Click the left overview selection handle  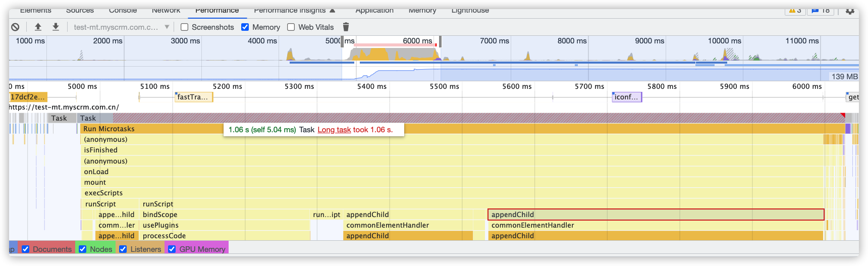click(343, 41)
